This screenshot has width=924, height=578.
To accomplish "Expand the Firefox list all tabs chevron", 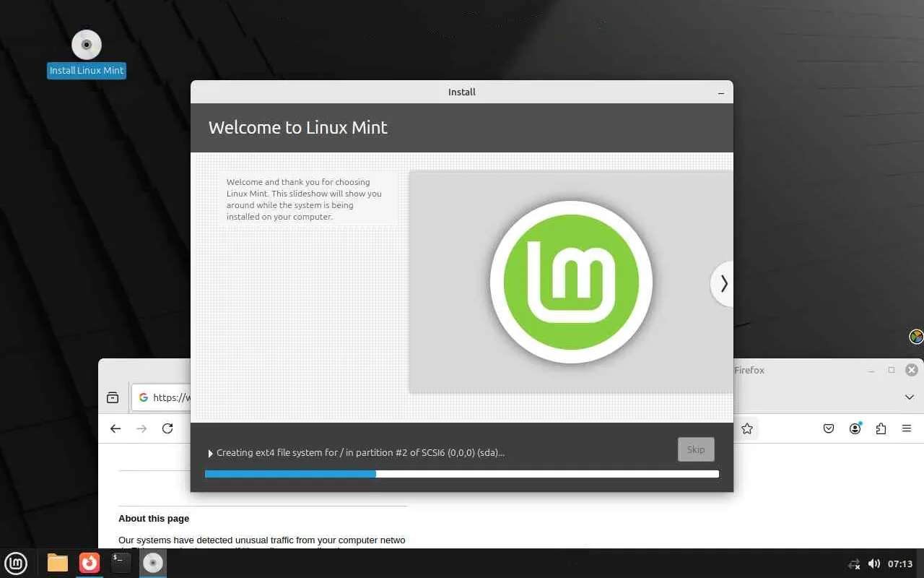I will [x=910, y=397].
